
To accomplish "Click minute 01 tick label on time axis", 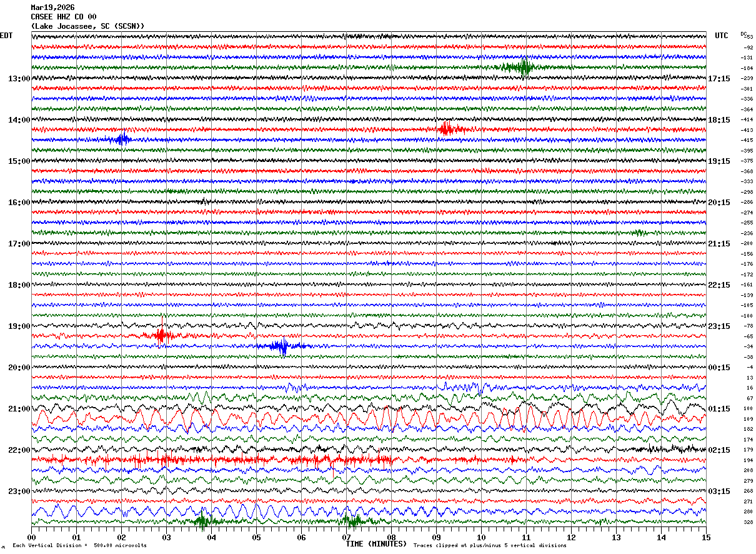I will (x=76, y=538).
